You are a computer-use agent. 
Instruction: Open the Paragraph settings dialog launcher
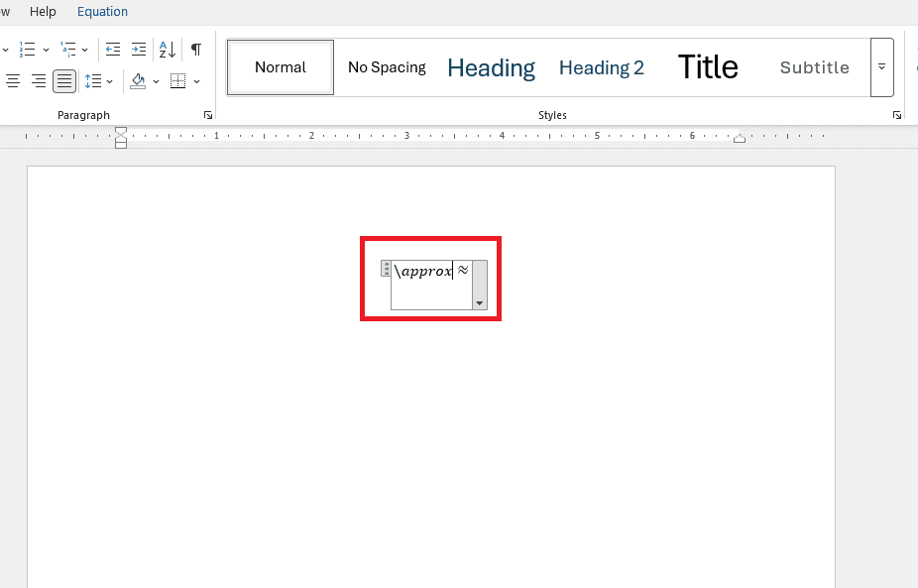pyautogui.click(x=208, y=115)
